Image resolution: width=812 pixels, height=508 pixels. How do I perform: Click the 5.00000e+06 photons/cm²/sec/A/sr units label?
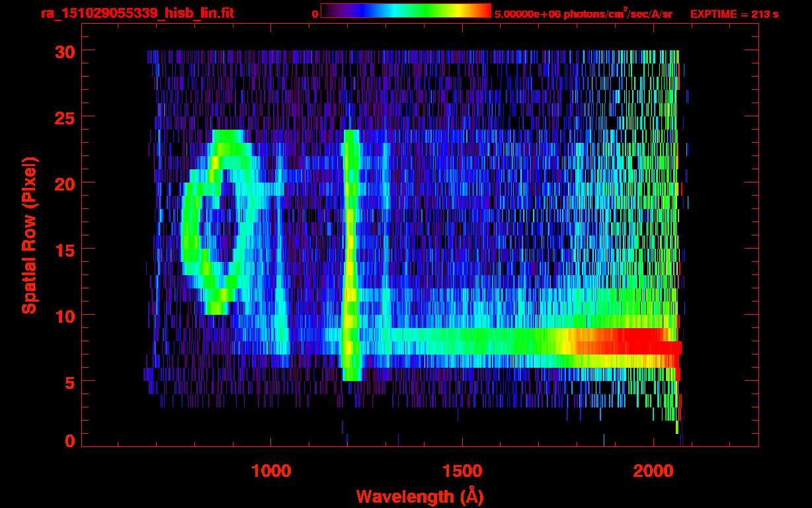click(583, 13)
